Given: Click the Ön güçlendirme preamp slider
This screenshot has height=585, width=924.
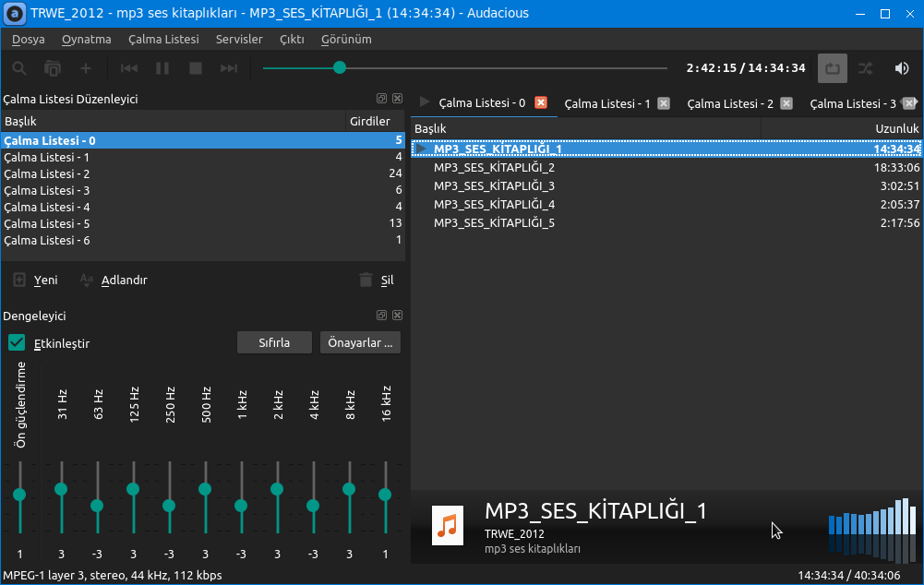Looking at the screenshot, I should tap(20, 498).
